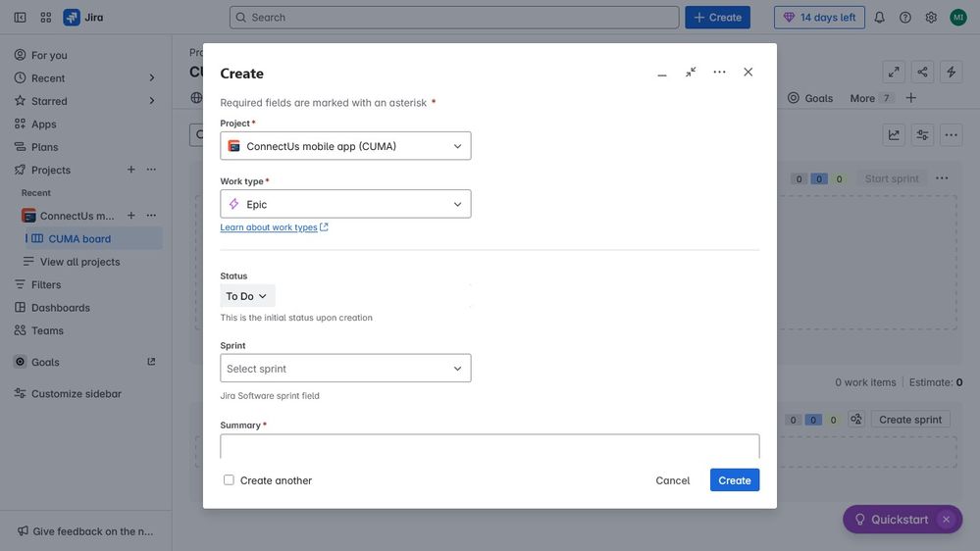Click the dialog's more actions ellipsis
Image resolution: width=980 pixels, height=551 pixels.
pos(719,72)
